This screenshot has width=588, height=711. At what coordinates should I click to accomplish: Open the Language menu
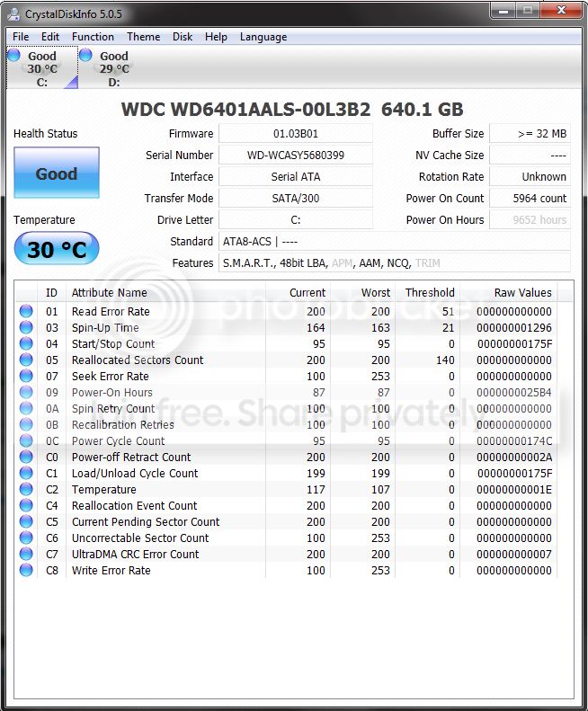pyautogui.click(x=263, y=37)
